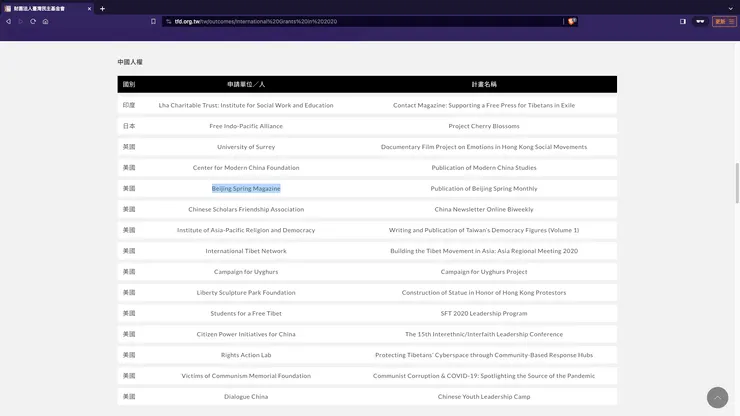The height and width of the screenshot is (416, 740).
Task: Click 'The 15th Interethnic/Interfaith Leadership Conference'
Action: coord(484,334)
